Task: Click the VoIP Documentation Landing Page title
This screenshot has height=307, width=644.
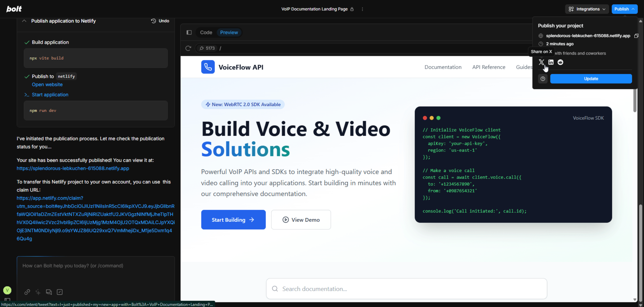Action: (314, 9)
